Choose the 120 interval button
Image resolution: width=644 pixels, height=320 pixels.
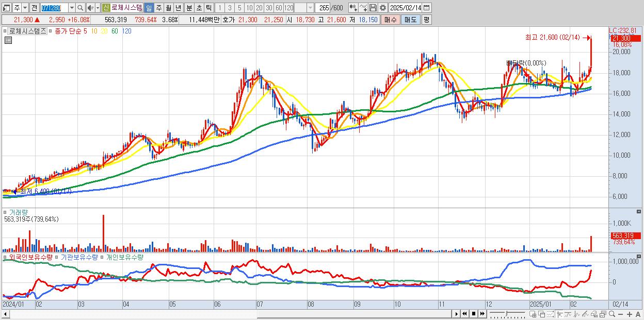click(x=288, y=8)
